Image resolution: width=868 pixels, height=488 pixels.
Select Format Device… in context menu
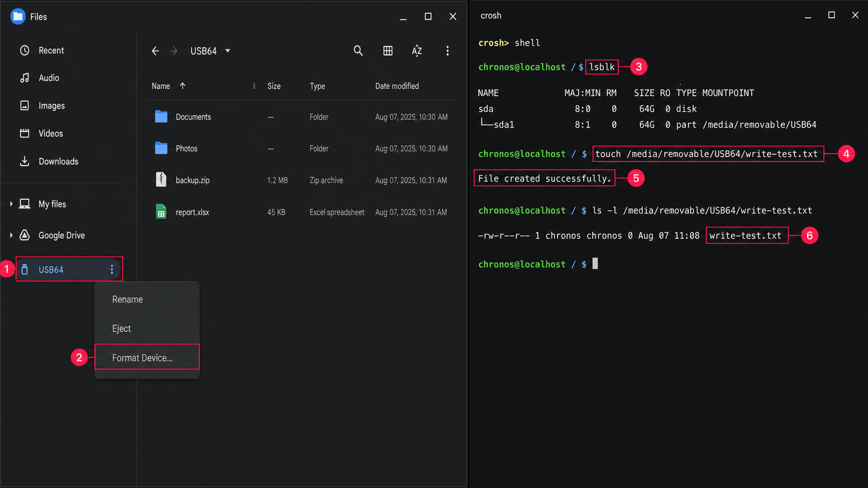147,357
